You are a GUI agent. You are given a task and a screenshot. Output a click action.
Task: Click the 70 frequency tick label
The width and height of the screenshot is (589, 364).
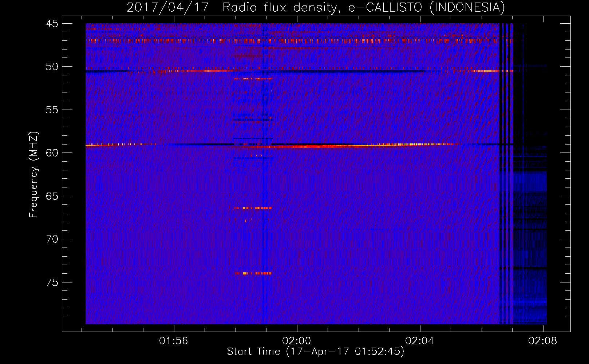(x=52, y=239)
